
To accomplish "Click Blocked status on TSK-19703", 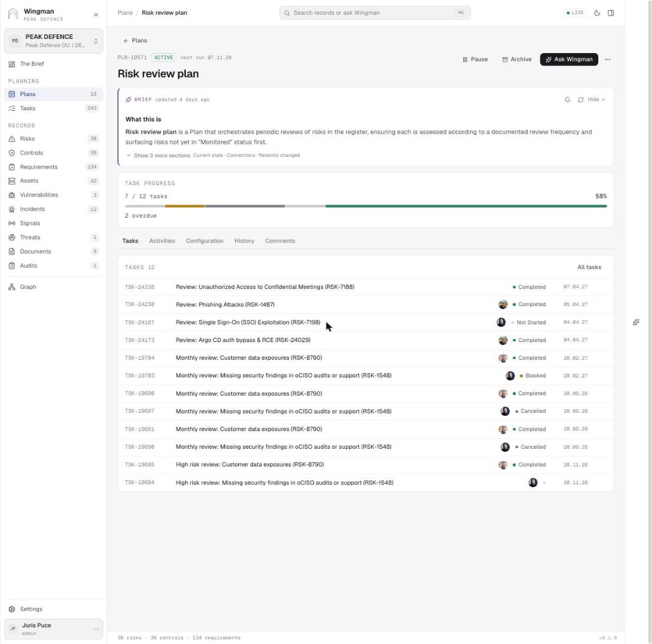I will pos(533,376).
